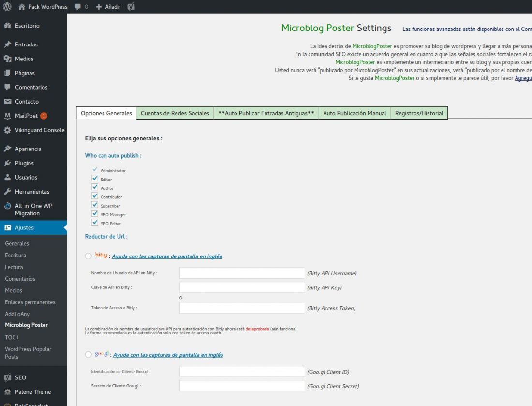Click the Herramientas wrench icon
The height and width of the screenshot is (406, 532).
coord(7,192)
